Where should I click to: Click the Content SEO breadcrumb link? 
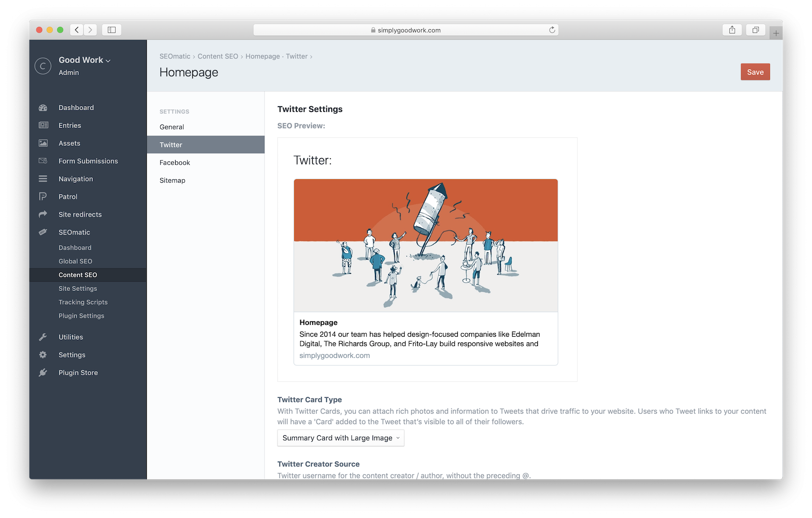tap(218, 56)
